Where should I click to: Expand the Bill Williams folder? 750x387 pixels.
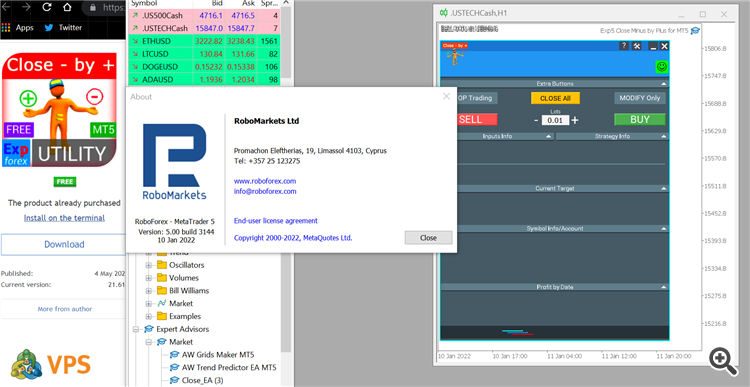click(149, 291)
